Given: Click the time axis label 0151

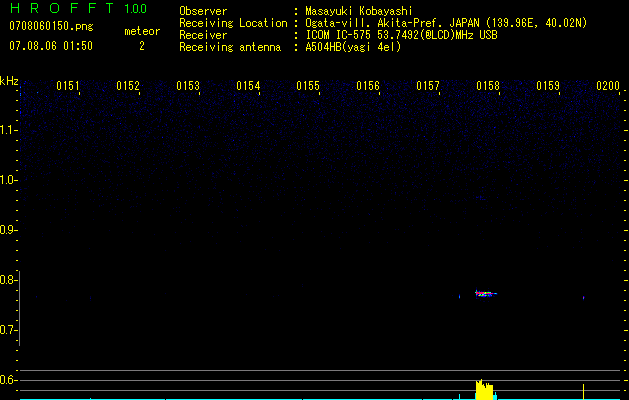Looking at the screenshot, I should 68,86.
